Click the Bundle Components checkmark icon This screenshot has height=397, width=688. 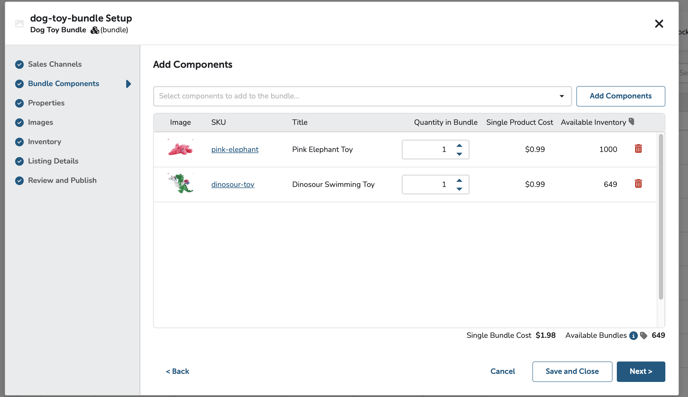(x=19, y=84)
